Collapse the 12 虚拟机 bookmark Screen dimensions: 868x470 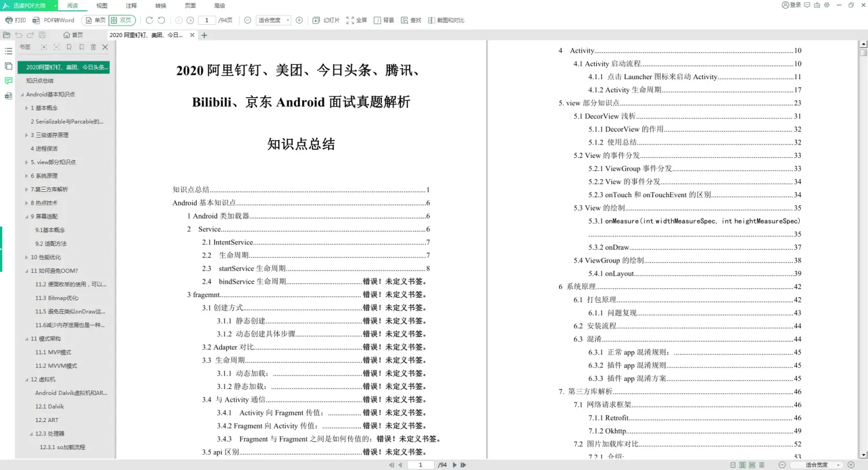coord(27,380)
